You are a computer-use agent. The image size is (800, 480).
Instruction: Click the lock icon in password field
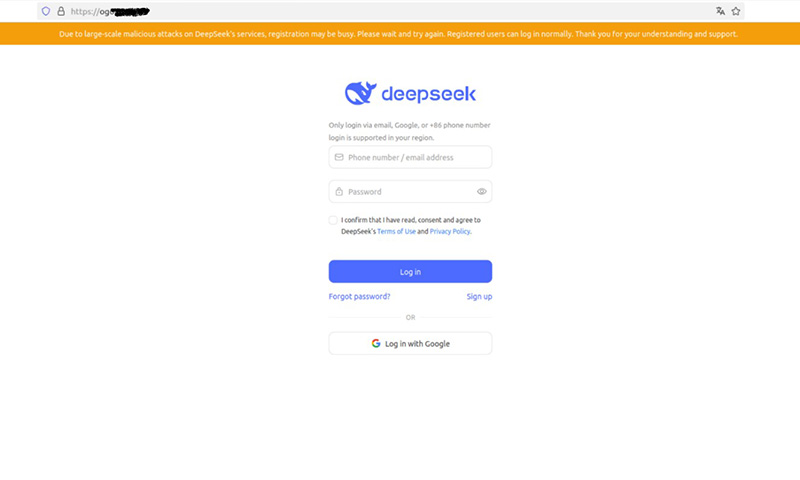click(339, 192)
